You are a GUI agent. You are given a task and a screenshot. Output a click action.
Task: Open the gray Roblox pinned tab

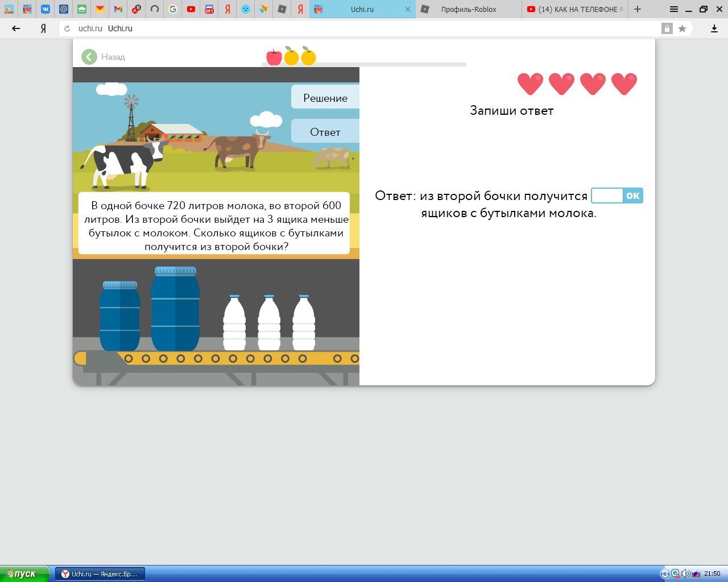point(282,9)
